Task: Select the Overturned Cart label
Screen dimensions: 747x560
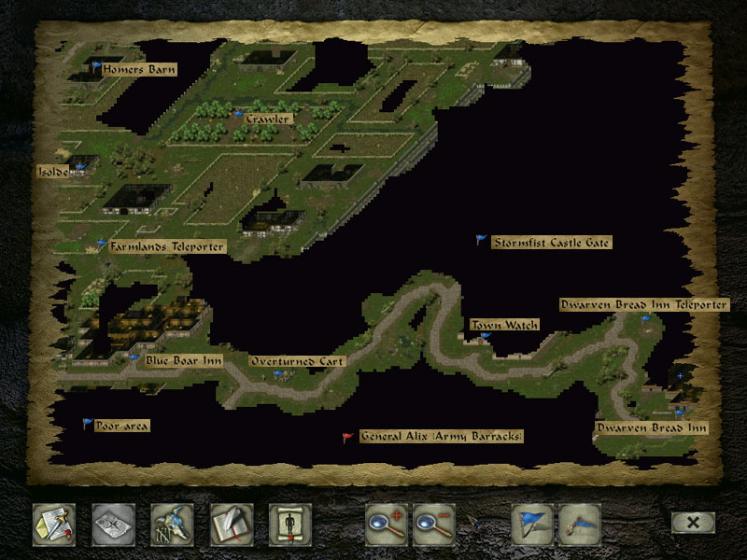Action: (x=297, y=361)
